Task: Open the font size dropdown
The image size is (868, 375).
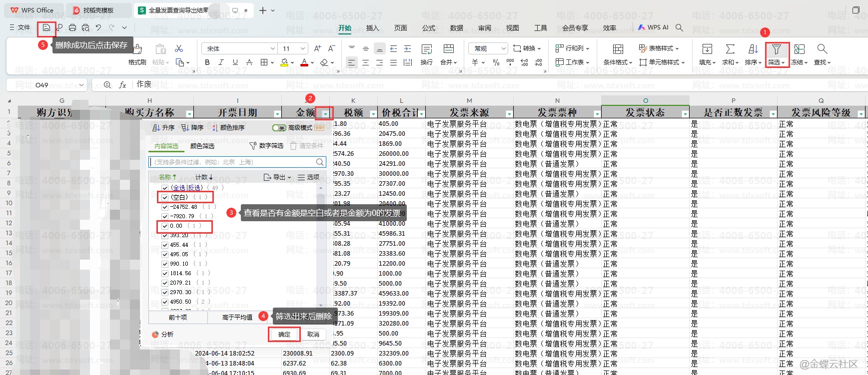Action: pyautogui.click(x=303, y=49)
